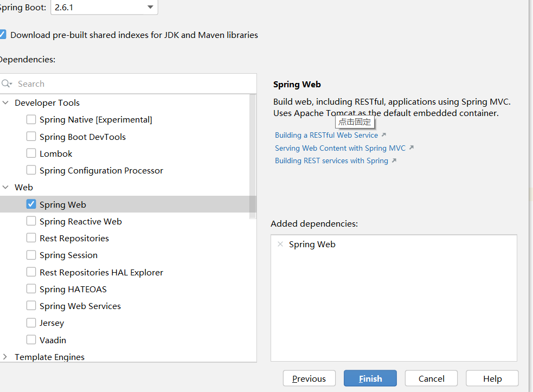Select Spring Reactive Web in the list
This screenshot has width=533, height=392.
[x=81, y=221]
